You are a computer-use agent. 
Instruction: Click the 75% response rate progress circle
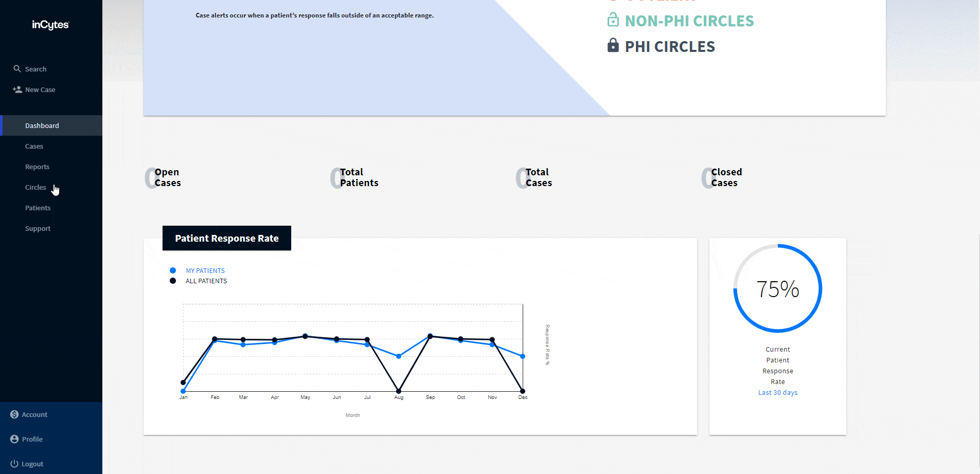[777, 288]
